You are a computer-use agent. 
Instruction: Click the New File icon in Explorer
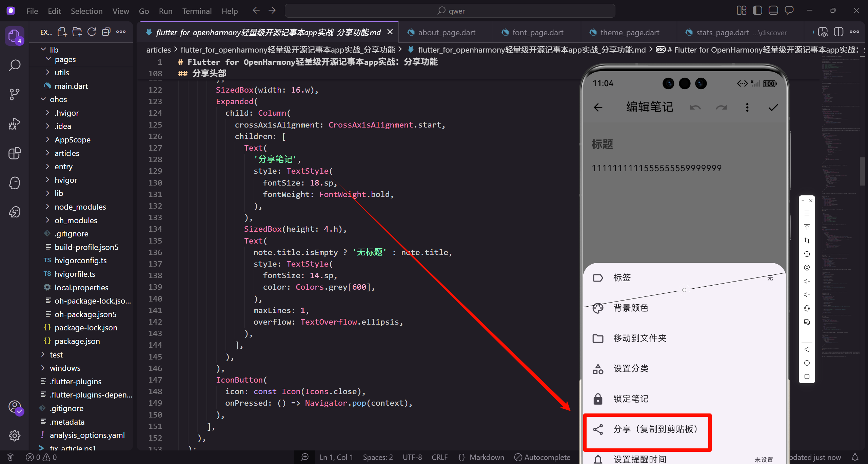point(62,32)
